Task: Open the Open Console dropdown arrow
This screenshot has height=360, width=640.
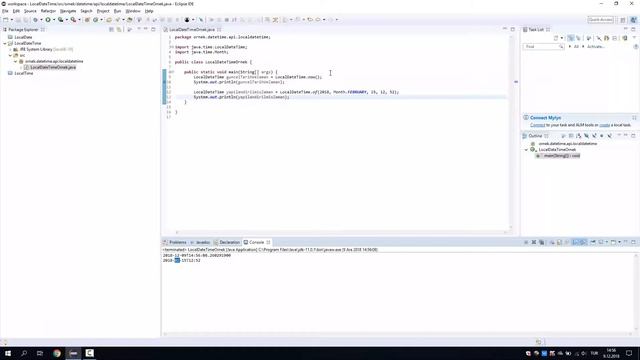Action: point(619,242)
